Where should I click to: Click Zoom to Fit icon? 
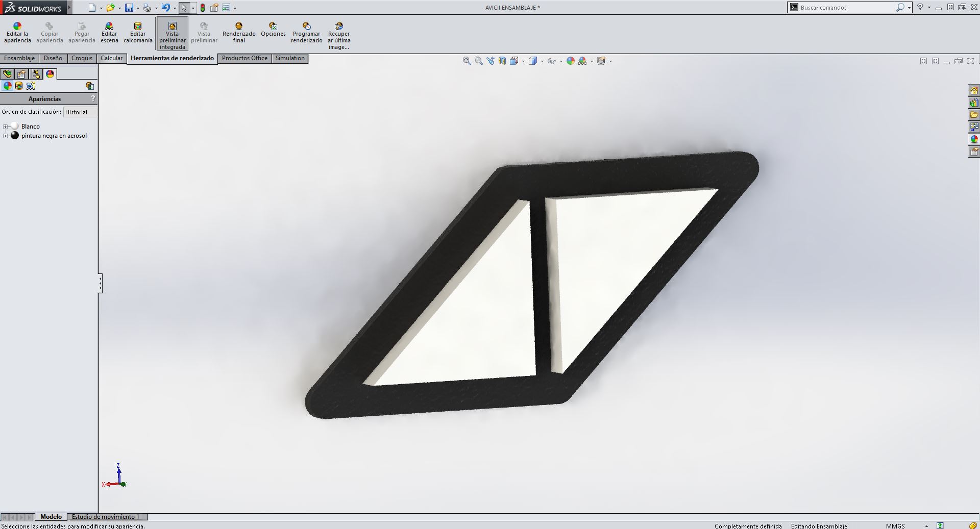click(467, 61)
